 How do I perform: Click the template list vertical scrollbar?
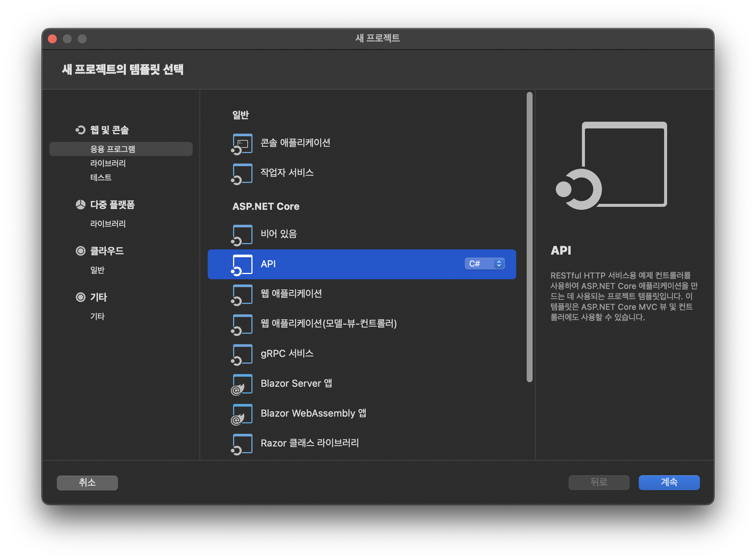[x=529, y=237]
